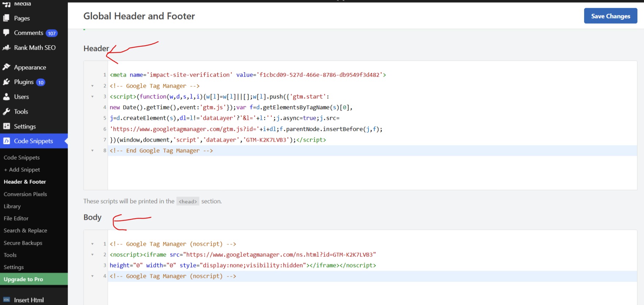The height and width of the screenshot is (305, 644).
Task: Click into the Body code editor blank area
Action: click(372, 293)
